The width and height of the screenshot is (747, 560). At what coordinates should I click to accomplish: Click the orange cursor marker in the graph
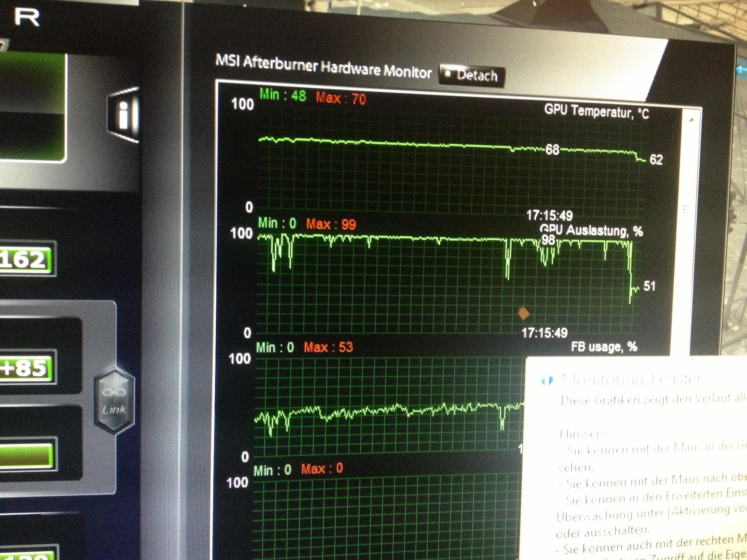(x=523, y=313)
